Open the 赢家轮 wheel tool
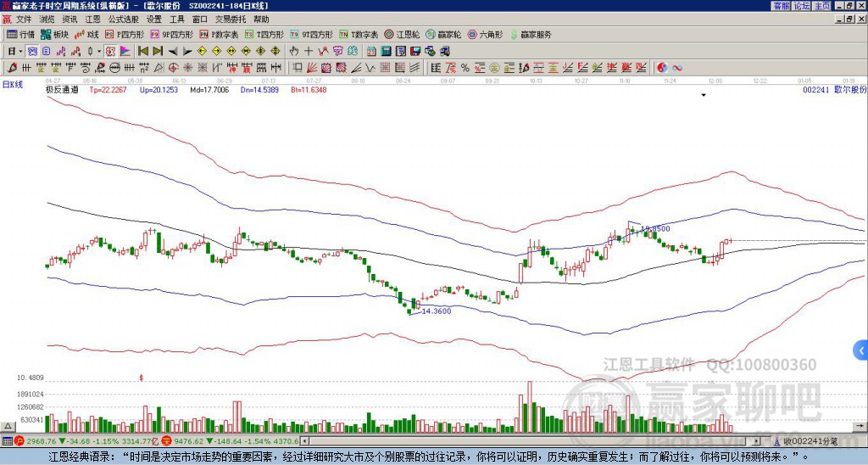 click(443, 34)
